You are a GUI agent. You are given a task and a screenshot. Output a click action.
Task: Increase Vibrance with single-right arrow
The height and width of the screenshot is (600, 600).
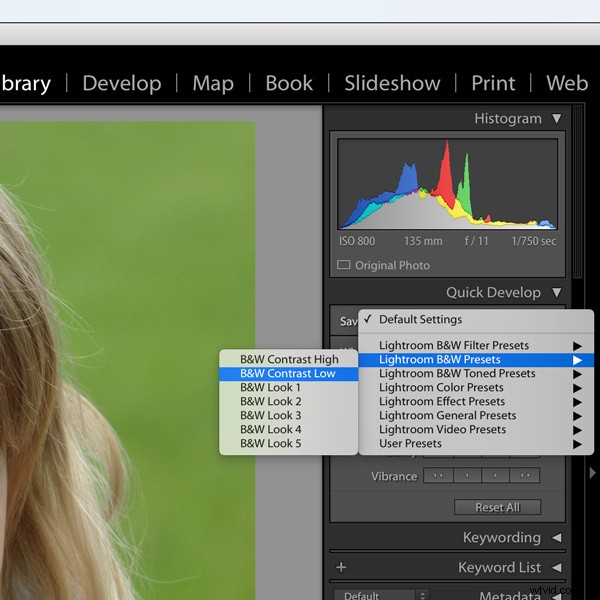496,475
